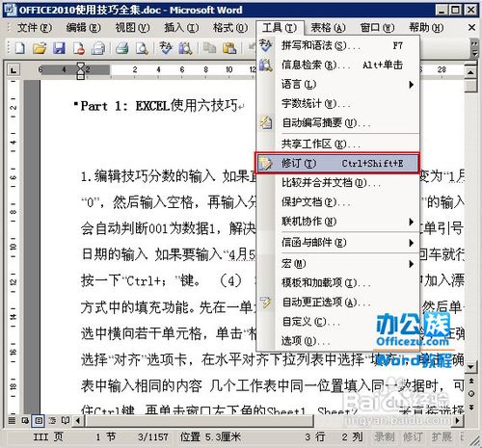Print the document with the printer icon

coord(121,49)
